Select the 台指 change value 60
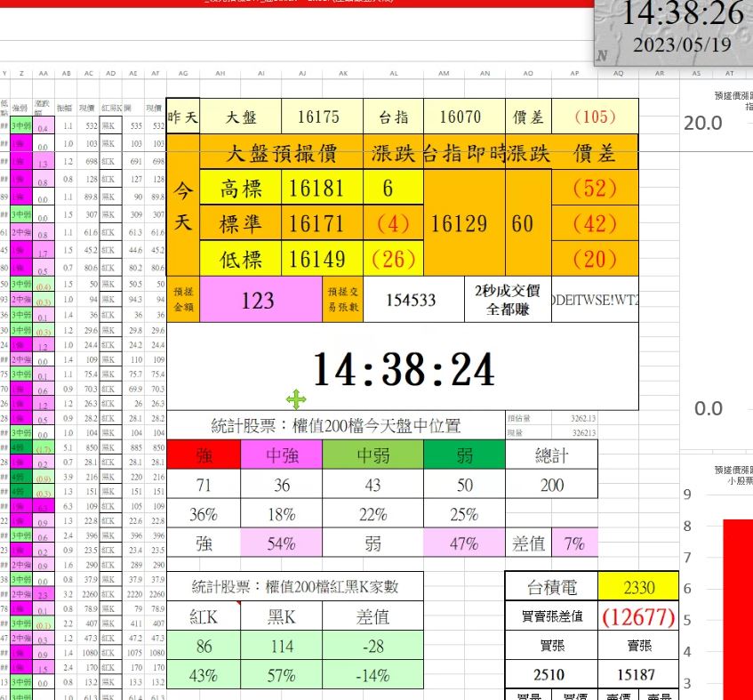 pos(528,223)
